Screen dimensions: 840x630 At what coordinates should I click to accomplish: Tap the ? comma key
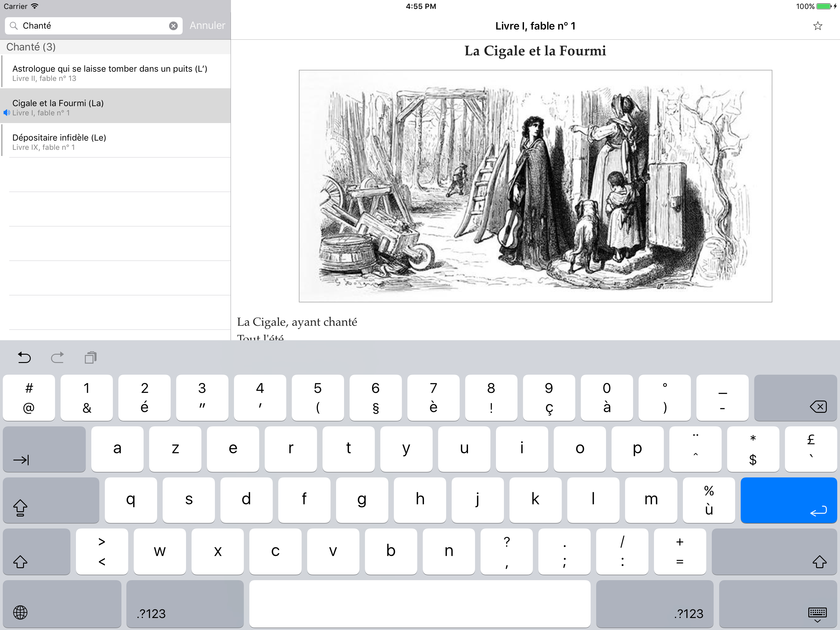point(507,551)
